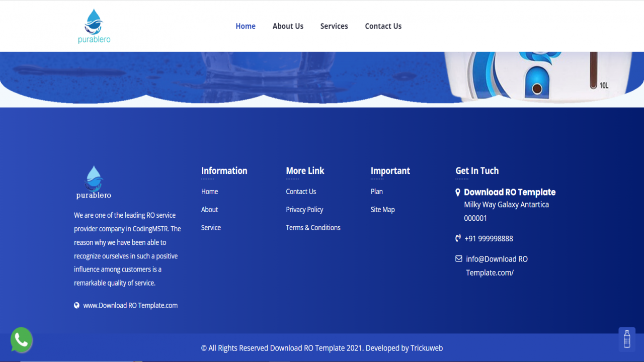Click the globe icon next to website

click(x=77, y=305)
